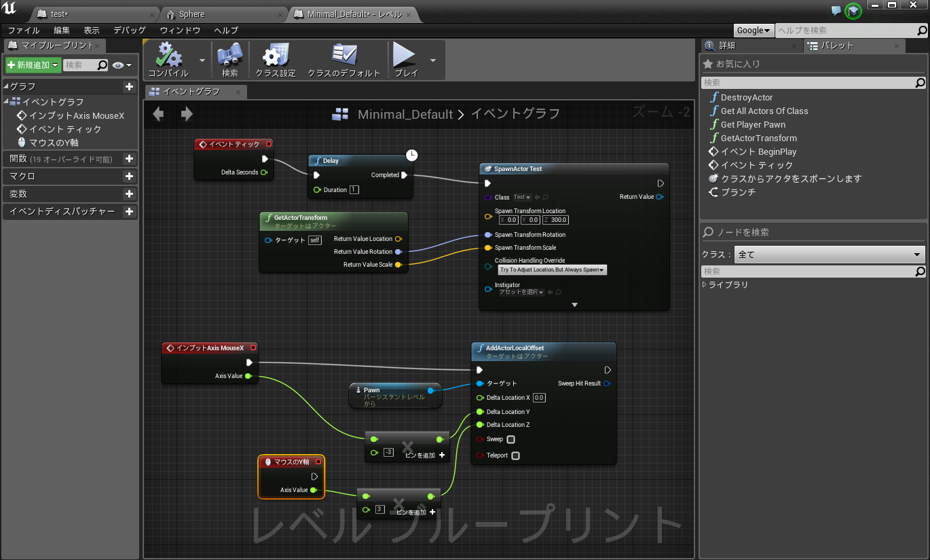Open クラス filter dropdown 全て

coord(830,255)
